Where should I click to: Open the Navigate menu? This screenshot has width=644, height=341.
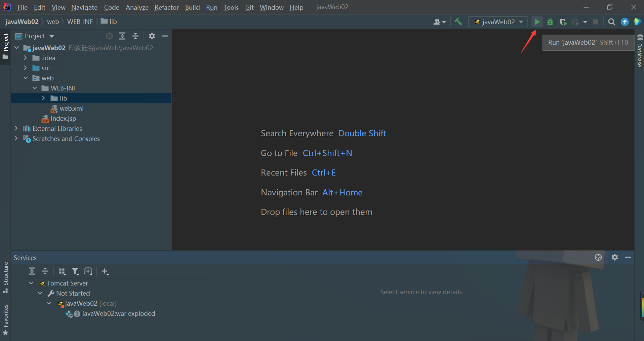pyautogui.click(x=84, y=7)
